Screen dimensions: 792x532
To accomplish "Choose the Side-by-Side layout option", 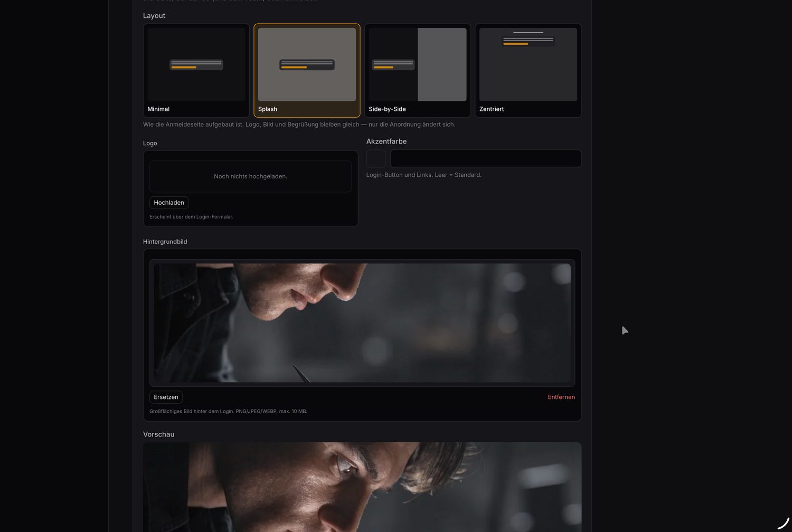I will (417, 70).
